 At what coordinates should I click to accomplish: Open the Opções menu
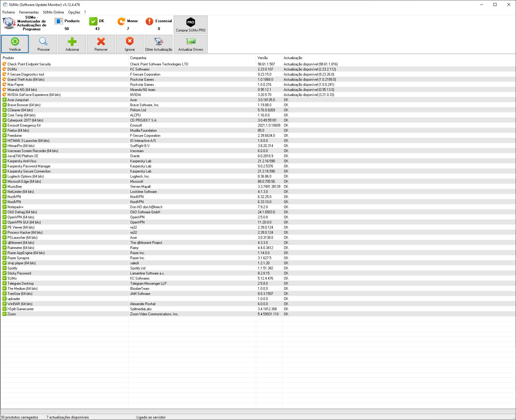pos(74,12)
